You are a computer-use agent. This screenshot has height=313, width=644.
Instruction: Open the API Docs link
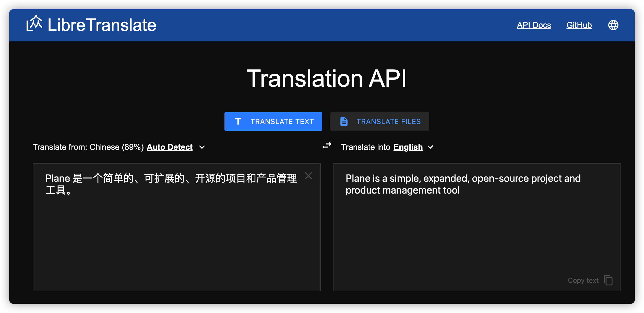[x=534, y=25]
